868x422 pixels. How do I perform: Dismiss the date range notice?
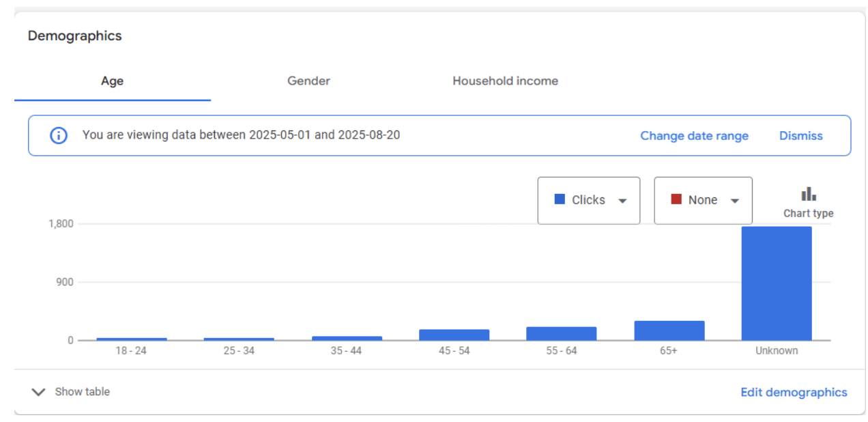point(801,136)
